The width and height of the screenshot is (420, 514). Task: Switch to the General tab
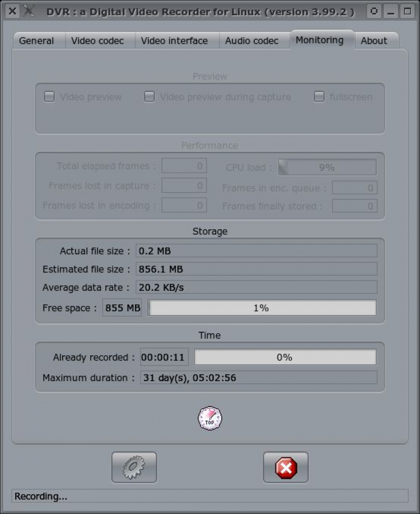point(36,40)
